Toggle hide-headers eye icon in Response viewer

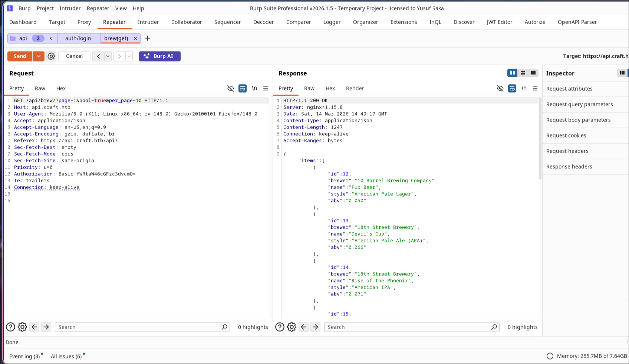coord(500,88)
